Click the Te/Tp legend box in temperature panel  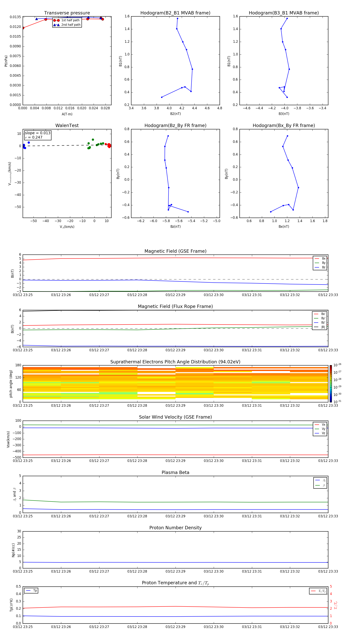318,591
